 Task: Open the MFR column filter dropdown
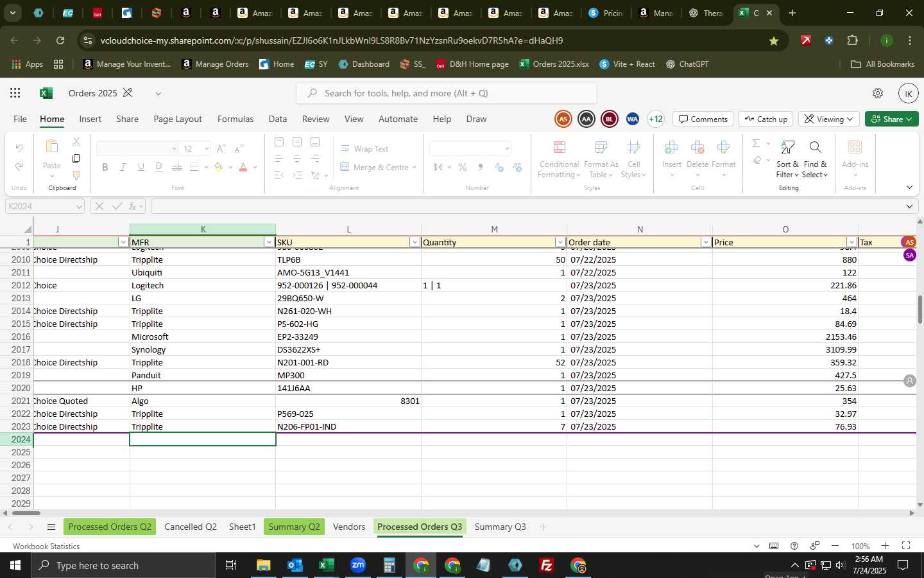tap(269, 242)
